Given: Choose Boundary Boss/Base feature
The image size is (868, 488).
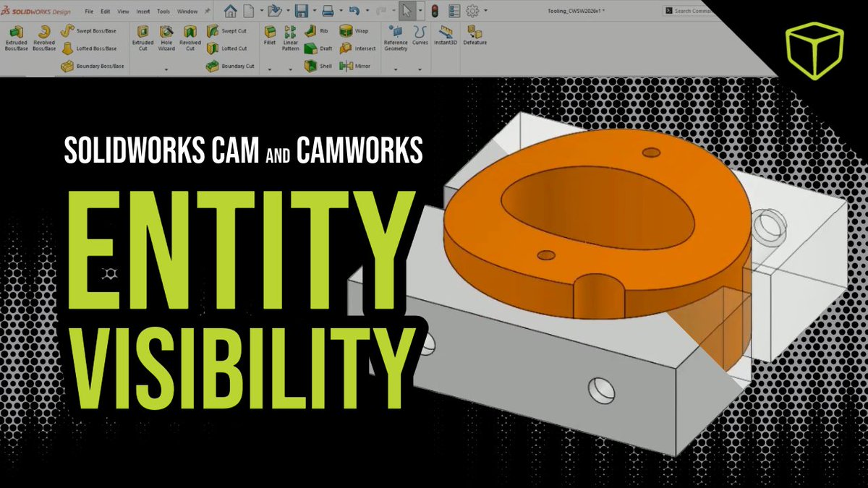Looking at the screenshot, I should 92,66.
